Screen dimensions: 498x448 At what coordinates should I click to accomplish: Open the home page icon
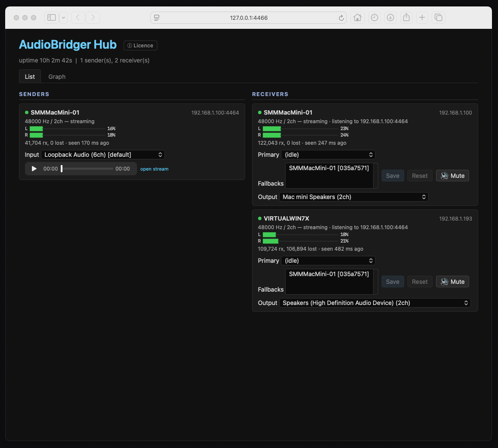pyautogui.click(x=357, y=18)
